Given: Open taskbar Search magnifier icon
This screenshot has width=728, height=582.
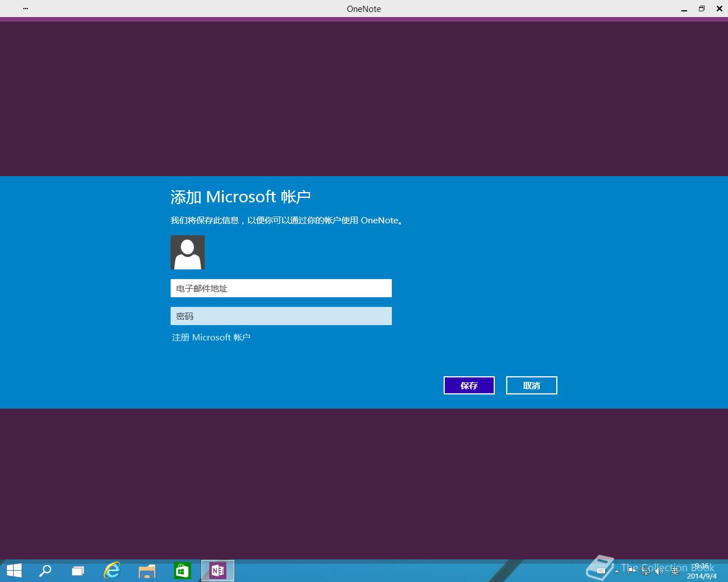Looking at the screenshot, I should click(45, 571).
